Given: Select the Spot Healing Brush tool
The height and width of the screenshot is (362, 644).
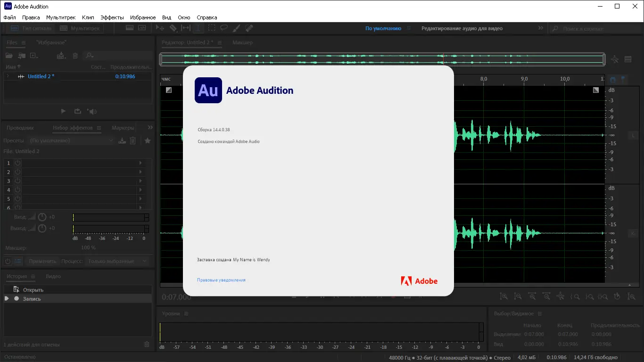Looking at the screenshot, I should (x=249, y=28).
